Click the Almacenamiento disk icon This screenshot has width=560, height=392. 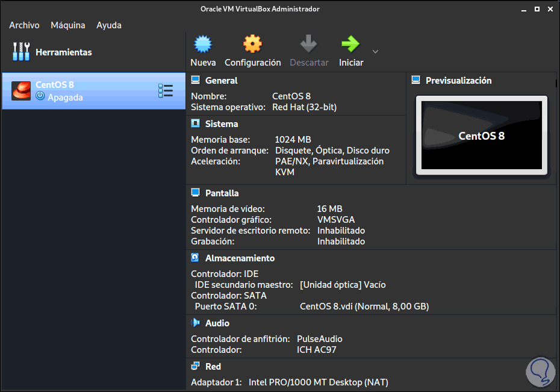coord(195,258)
